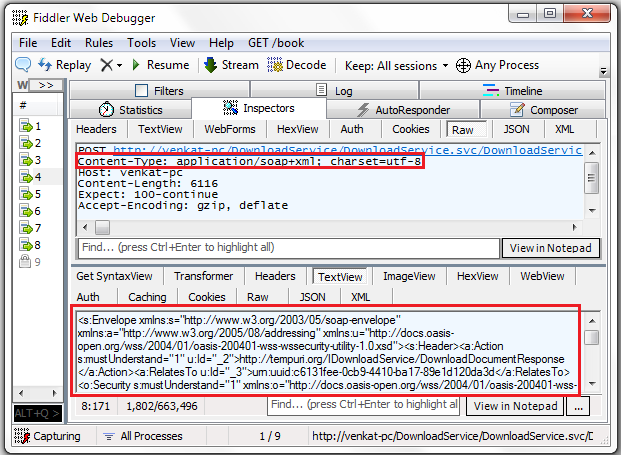Viewport: 621px width, 455px height.
Task: Click request View in Notepad button
Action: pos(551,248)
